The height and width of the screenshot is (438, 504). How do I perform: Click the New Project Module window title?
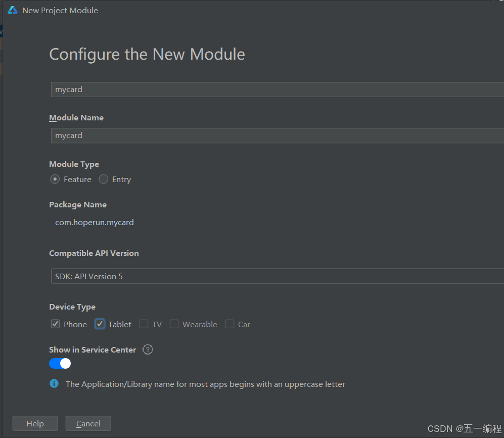(60, 10)
